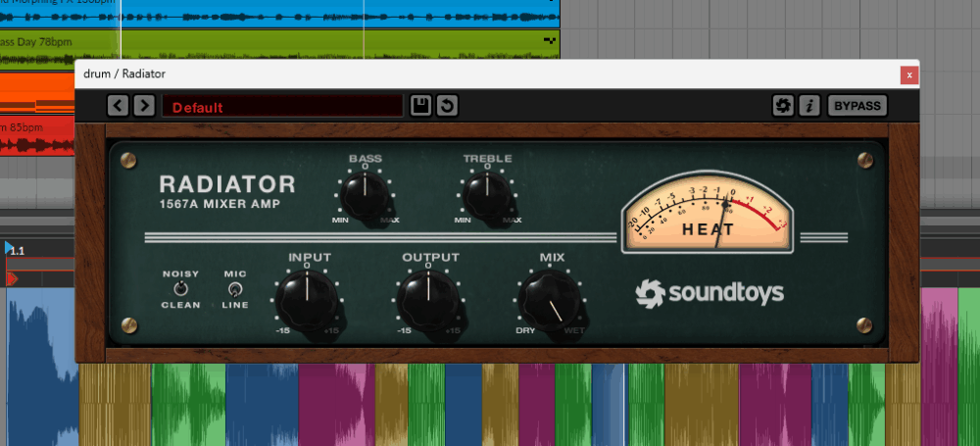Toggle the MIC/LINE switch
Screen dimensions: 980x446
(235, 289)
